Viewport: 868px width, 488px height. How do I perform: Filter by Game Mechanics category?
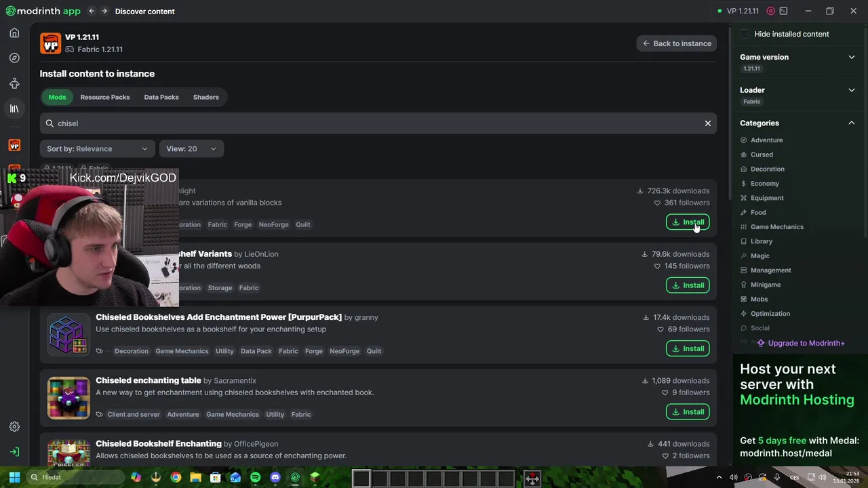click(x=776, y=227)
